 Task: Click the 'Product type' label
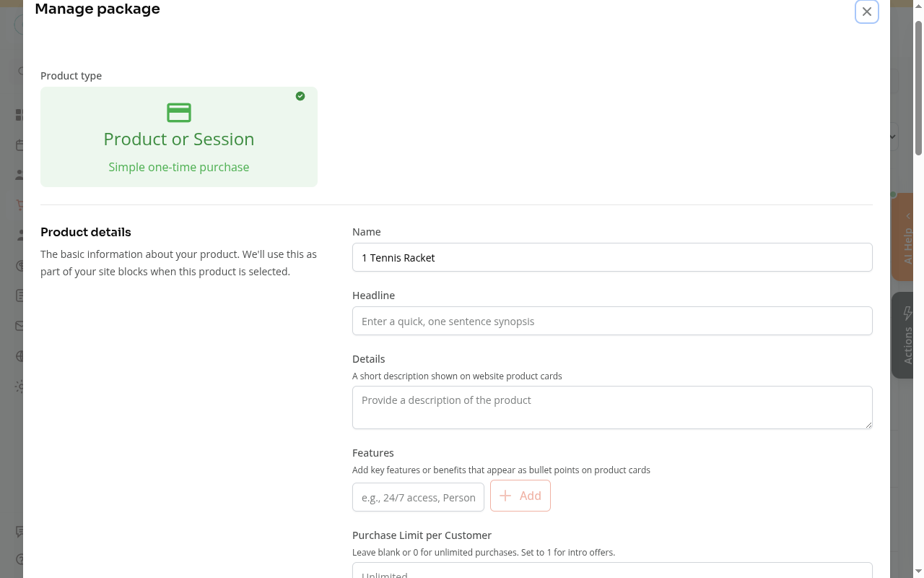71,76
